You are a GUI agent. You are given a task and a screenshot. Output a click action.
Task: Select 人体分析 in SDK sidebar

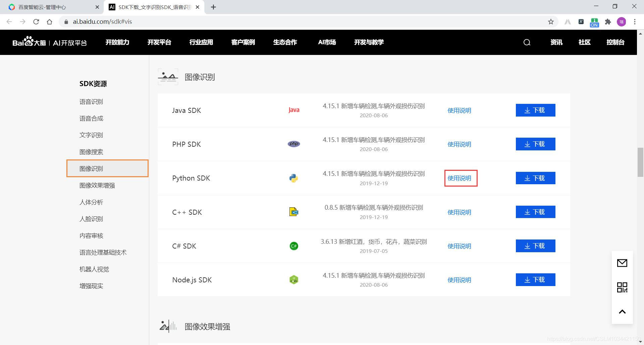(91, 202)
